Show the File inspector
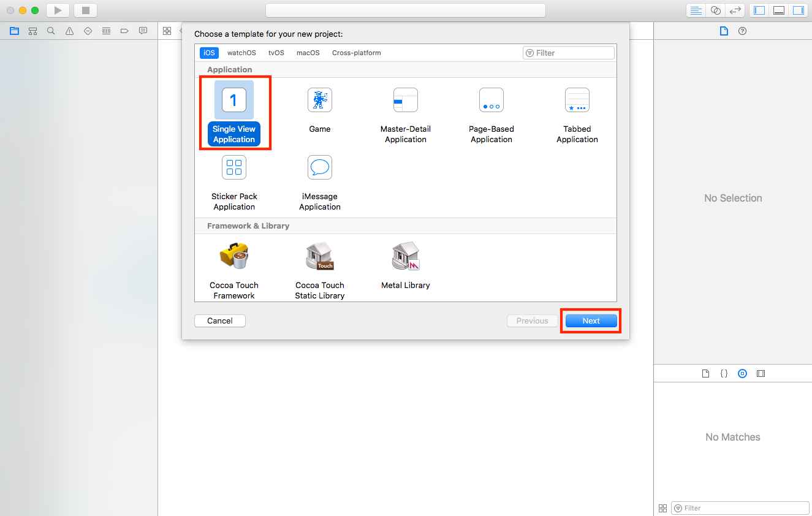This screenshot has width=812, height=516. (x=724, y=31)
